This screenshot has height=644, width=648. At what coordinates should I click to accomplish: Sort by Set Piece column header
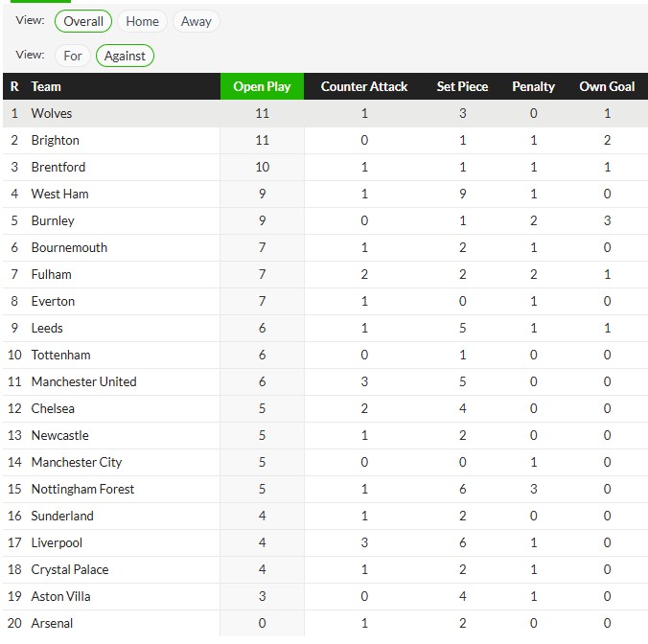coord(462,86)
